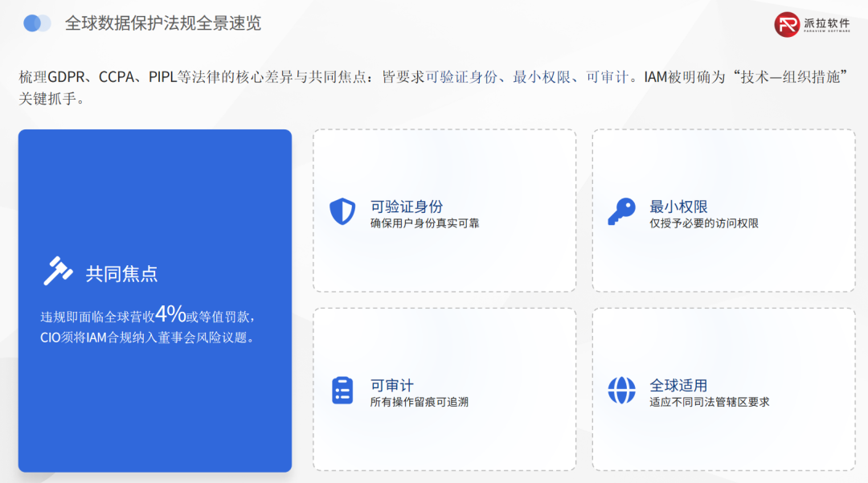Select the 全球适用 card heading
Image resolution: width=868 pixels, height=483 pixels.
click(678, 386)
